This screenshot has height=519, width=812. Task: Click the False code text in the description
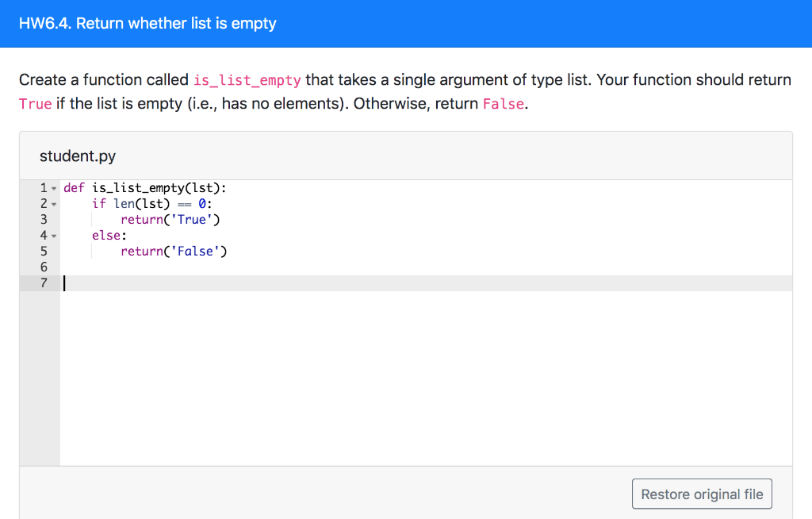503,103
